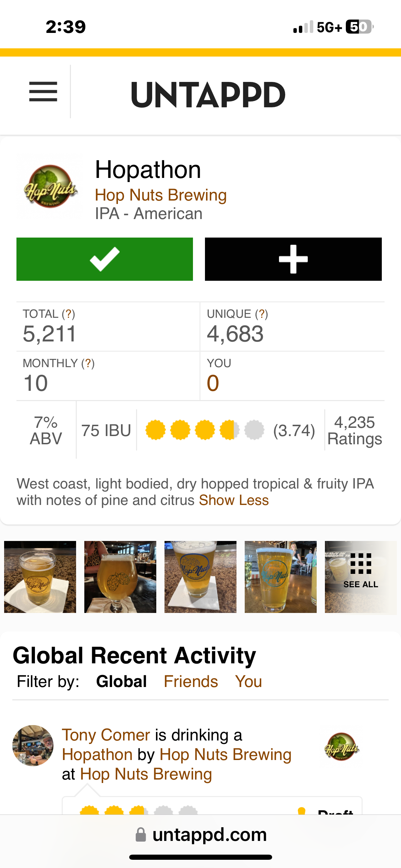Tap the black plus add button
Image resolution: width=401 pixels, height=868 pixels.
point(293,259)
